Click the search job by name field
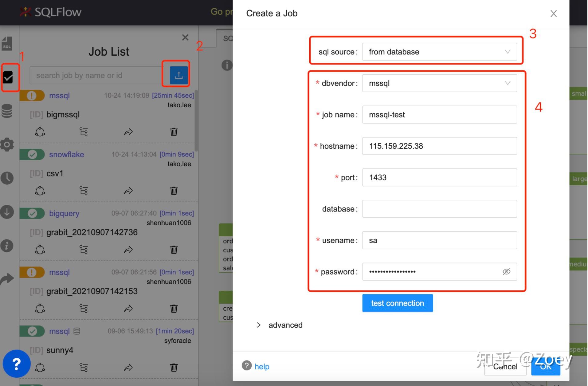588x386 pixels. [x=96, y=75]
